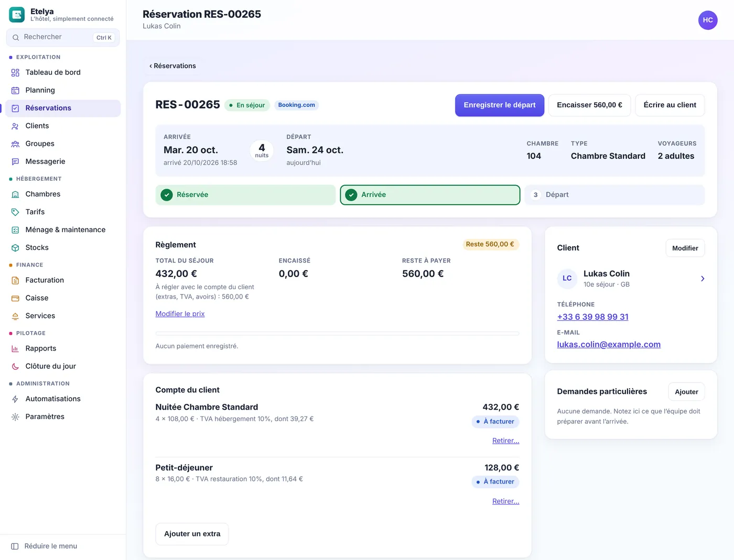Click the Facturation document icon
Viewport: 734px width, 560px height.
click(15, 281)
